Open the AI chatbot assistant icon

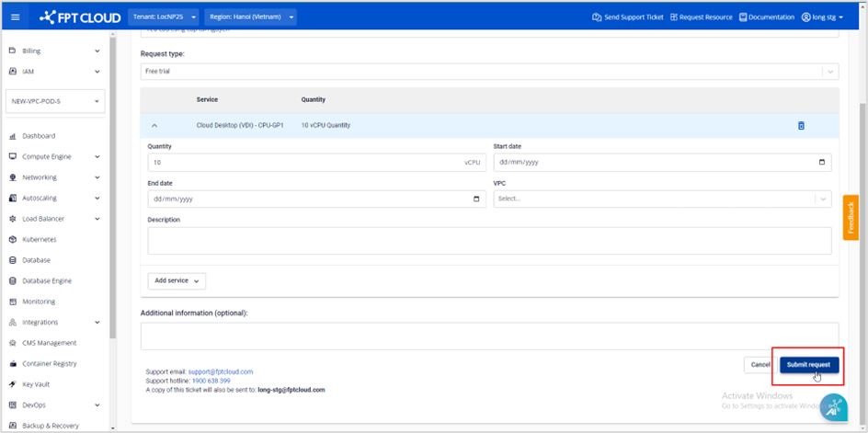pos(833,407)
